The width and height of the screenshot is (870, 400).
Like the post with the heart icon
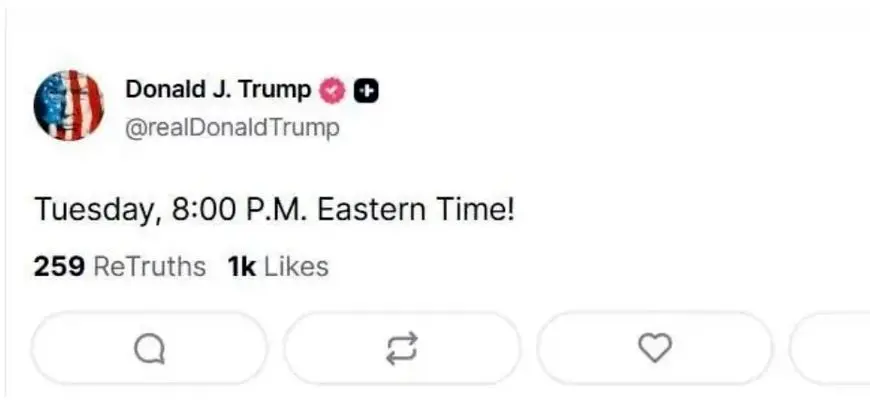tap(654, 348)
